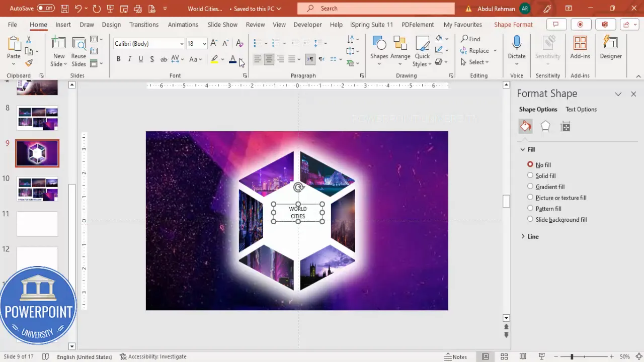
Task: Open Reuse Slides
Action: (78, 52)
